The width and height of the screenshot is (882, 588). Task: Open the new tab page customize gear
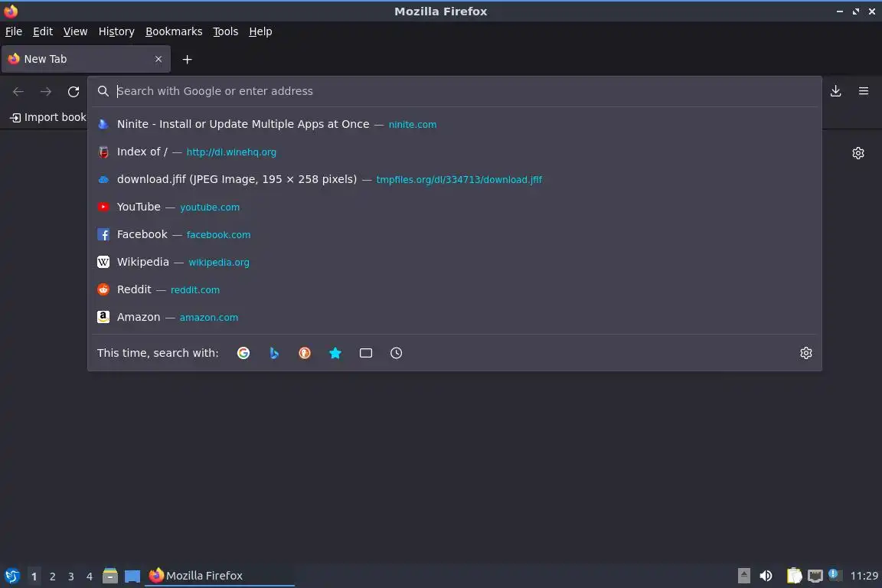(x=857, y=153)
